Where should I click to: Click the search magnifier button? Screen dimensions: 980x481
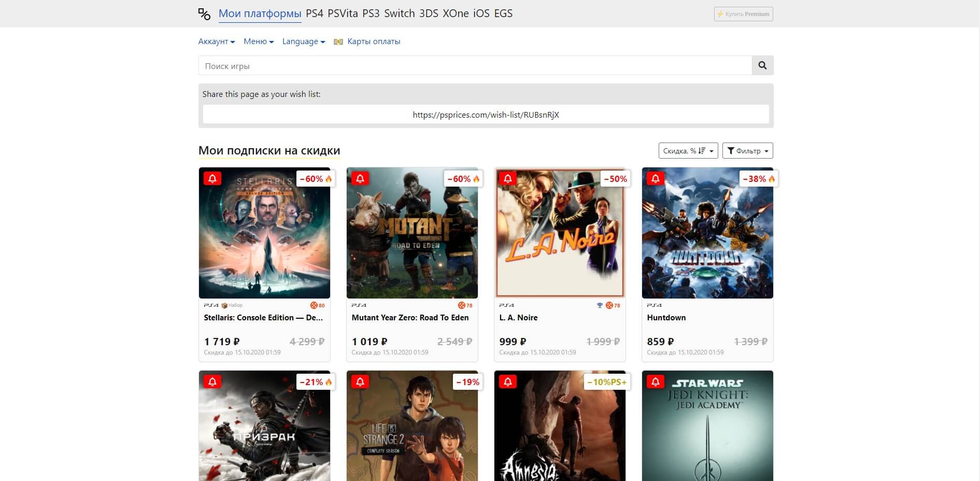(762, 65)
